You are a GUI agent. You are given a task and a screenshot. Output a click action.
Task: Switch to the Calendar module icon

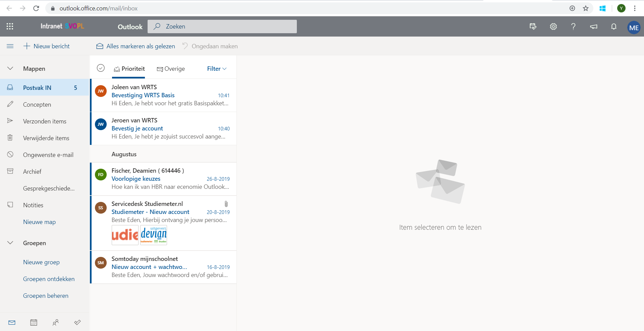click(34, 322)
